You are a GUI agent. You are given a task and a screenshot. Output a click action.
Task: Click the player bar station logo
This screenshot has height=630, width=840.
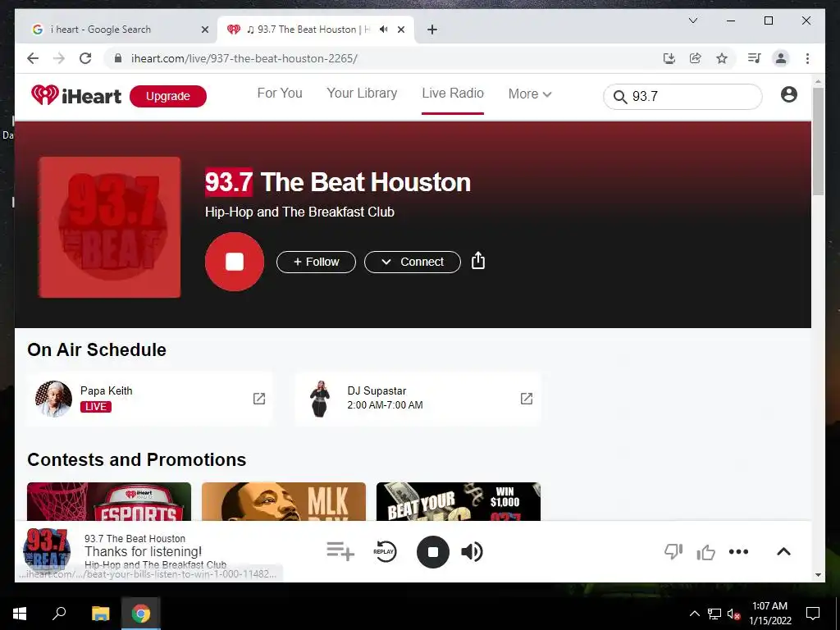tap(47, 550)
